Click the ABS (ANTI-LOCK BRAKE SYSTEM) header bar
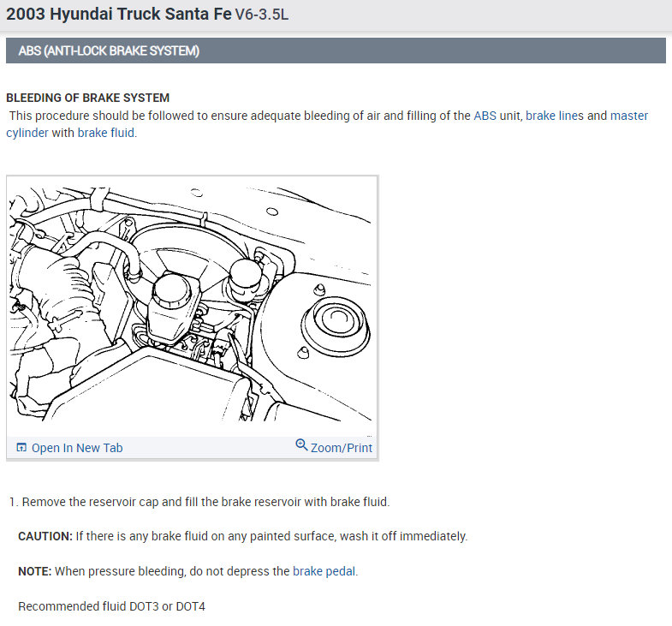 pos(336,51)
